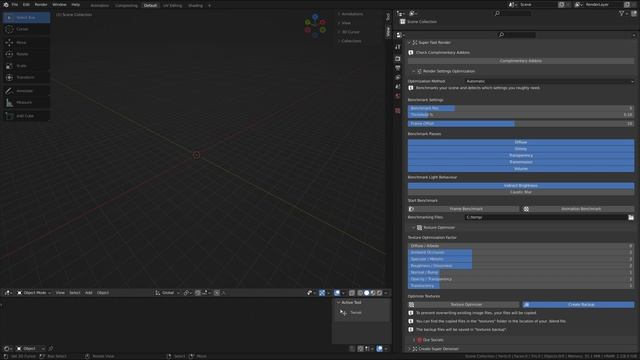This screenshot has width=640, height=360.
Task: Select the Move tool
Action: point(27,42)
